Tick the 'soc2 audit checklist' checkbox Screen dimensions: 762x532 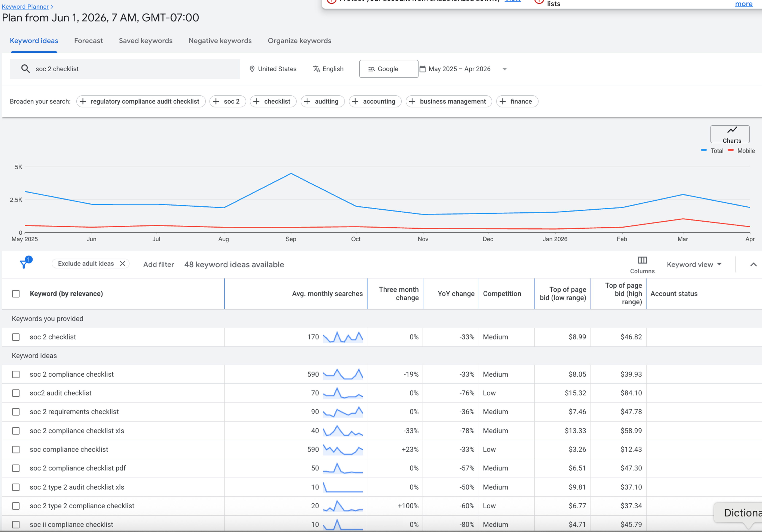16,393
